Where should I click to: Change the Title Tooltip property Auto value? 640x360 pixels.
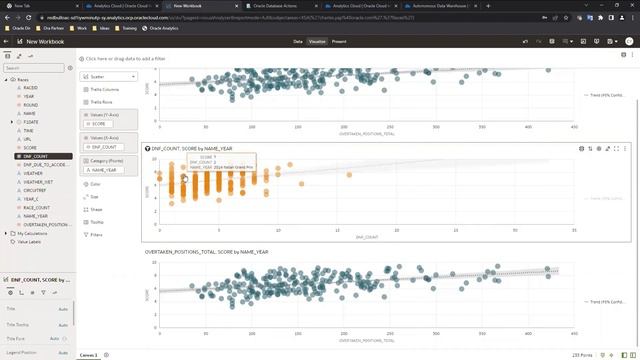[63, 325]
